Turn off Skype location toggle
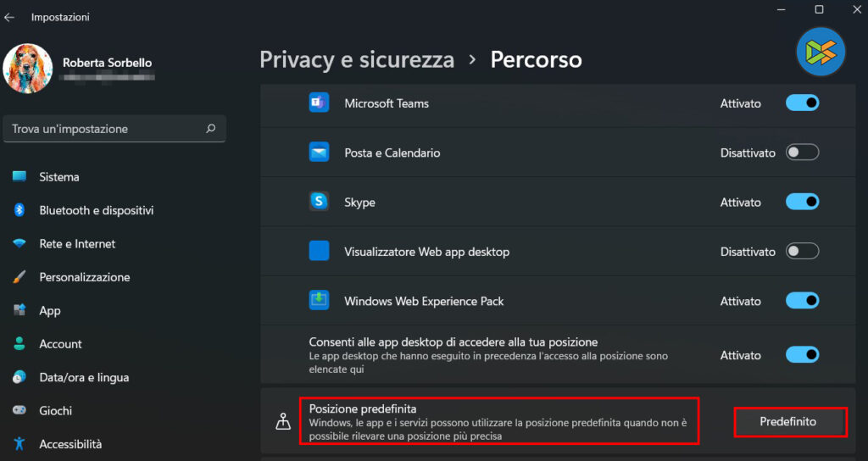868x461 pixels. [x=802, y=203]
